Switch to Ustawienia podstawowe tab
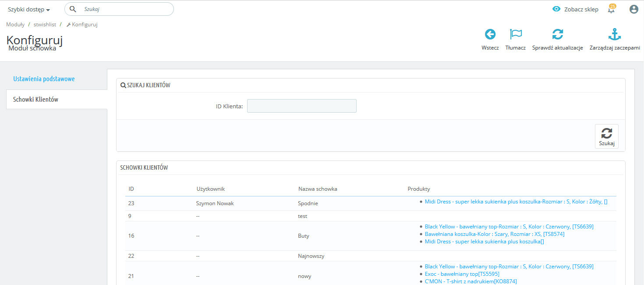Image resolution: width=644 pixels, height=285 pixels. tap(44, 79)
